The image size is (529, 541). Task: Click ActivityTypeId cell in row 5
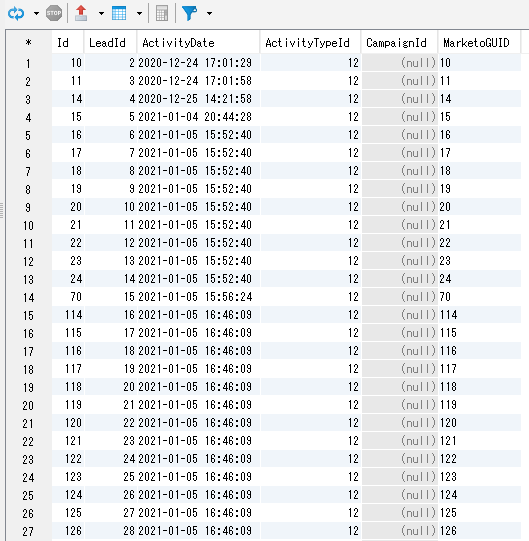pyautogui.click(x=311, y=135)
